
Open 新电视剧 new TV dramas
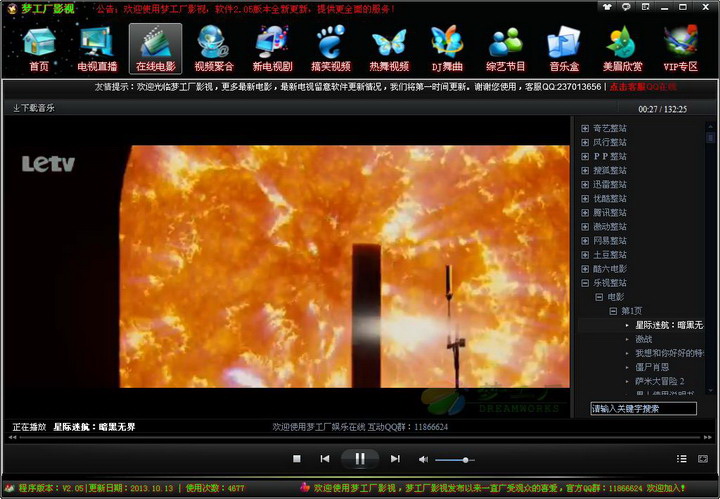[272, 47]
